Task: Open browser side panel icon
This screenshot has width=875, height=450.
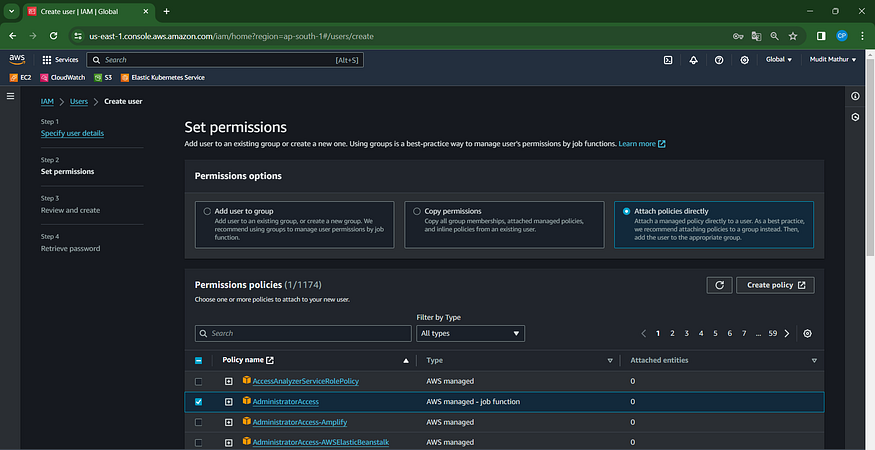Action: click(821, 36)
